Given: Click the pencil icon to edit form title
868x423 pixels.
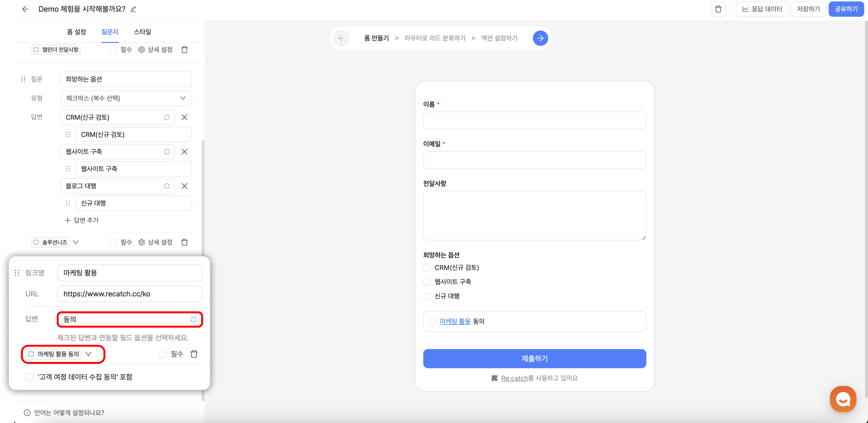Looking at the screenshot, I should [133, 9].
